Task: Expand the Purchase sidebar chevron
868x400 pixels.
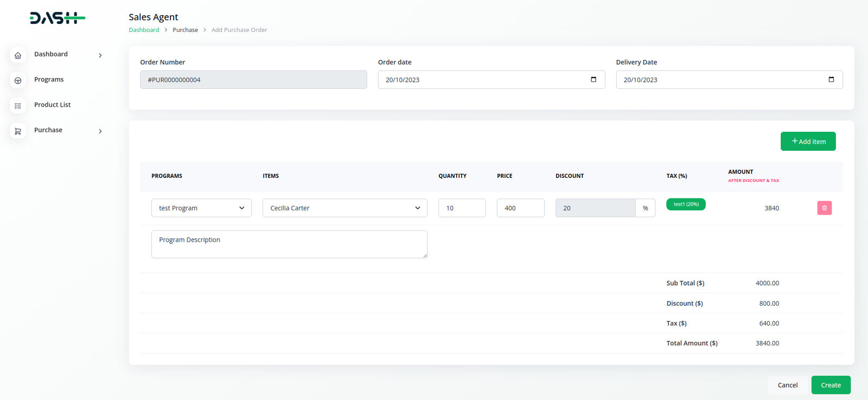Action: coord(100,131)
